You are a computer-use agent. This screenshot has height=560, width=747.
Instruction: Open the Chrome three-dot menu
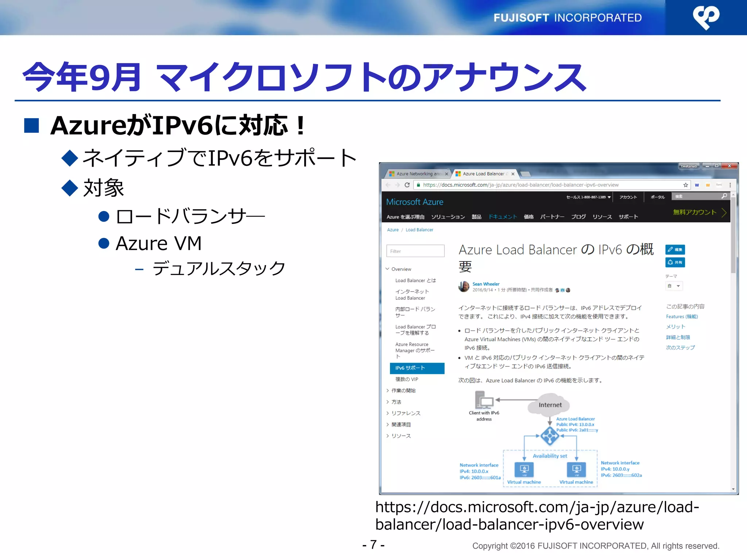(730, 185)
